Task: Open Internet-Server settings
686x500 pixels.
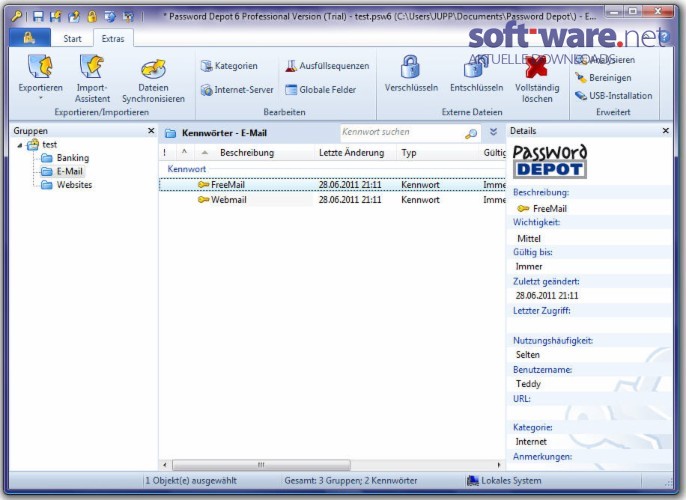Action: click(x=237, y=90)
